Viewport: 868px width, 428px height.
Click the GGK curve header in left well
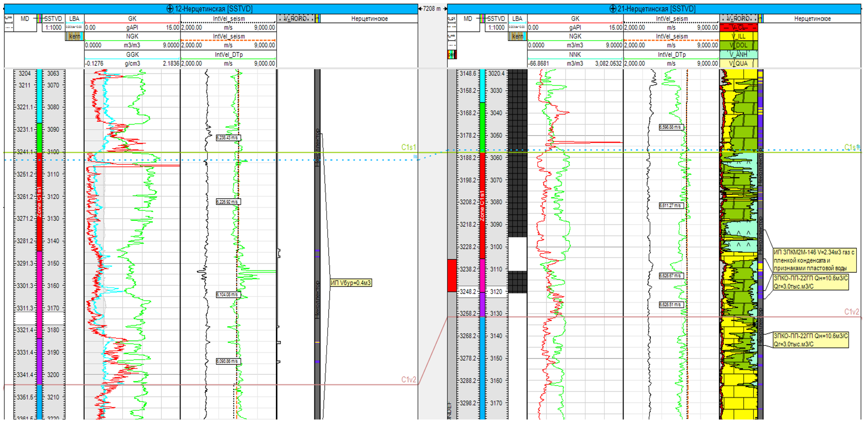[132, 55]
